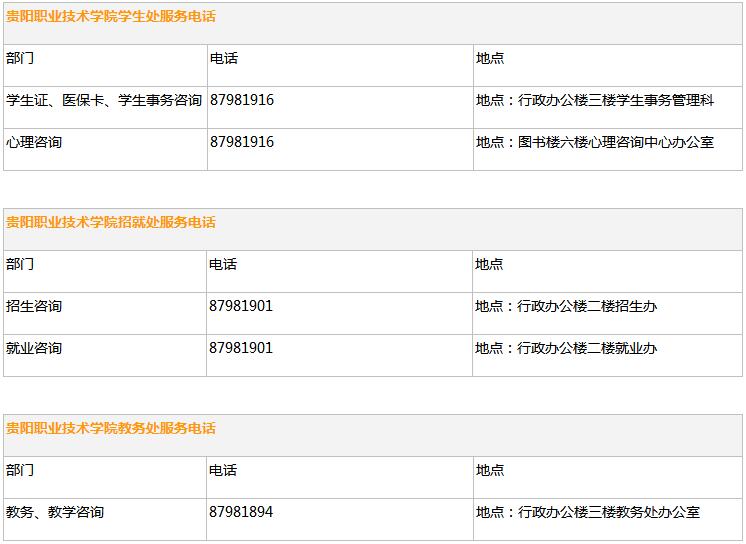Click the 电话 column header in 学生处 table
746x544 pixels.
[224, 59]
